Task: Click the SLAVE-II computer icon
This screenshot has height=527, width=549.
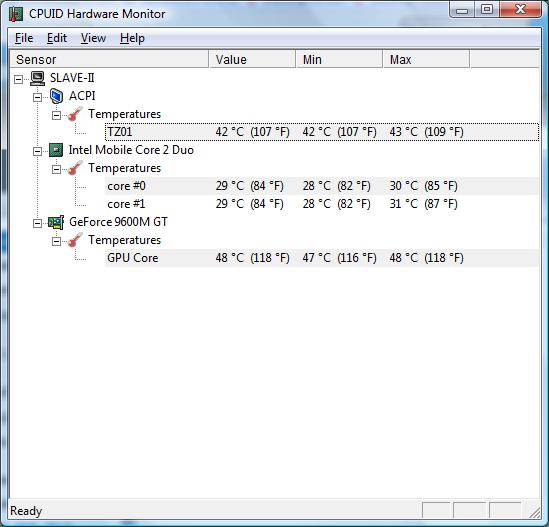Action: tap(37, 78)
